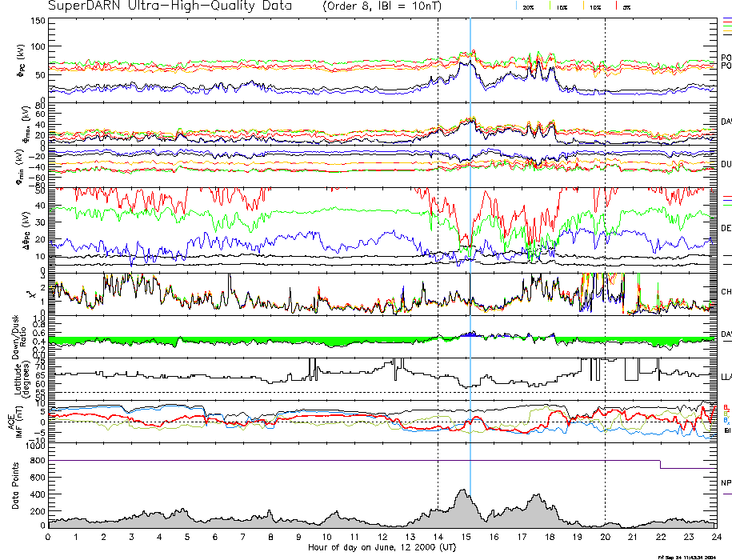
Task: Click the Dawn/Dusk Ratio axis label
Action: point(17,336)
